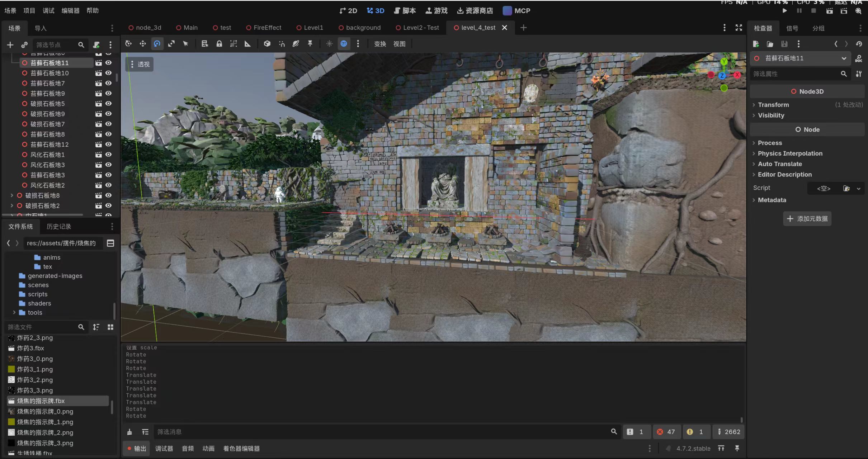
Task: Click the 添加元数据 button
Action: 807,219
